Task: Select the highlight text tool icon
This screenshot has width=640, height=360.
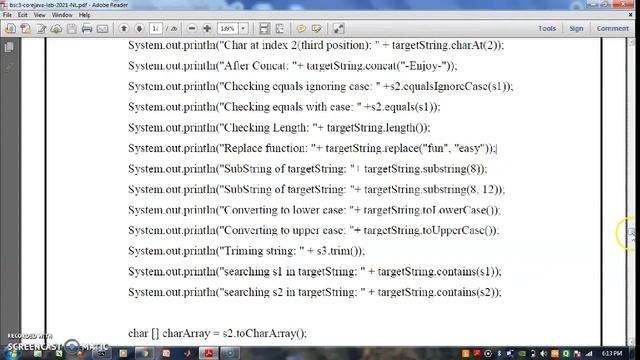Action: (x=316, y=29)
